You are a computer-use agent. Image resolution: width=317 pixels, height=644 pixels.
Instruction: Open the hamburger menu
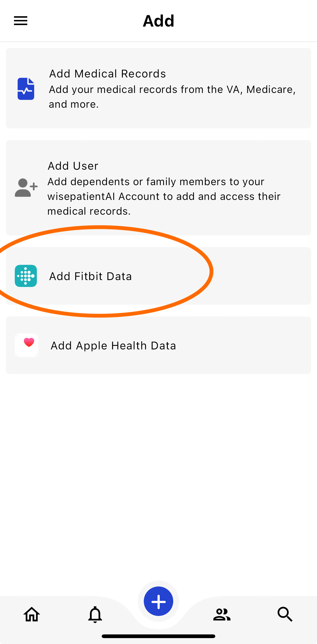point(20,21)
